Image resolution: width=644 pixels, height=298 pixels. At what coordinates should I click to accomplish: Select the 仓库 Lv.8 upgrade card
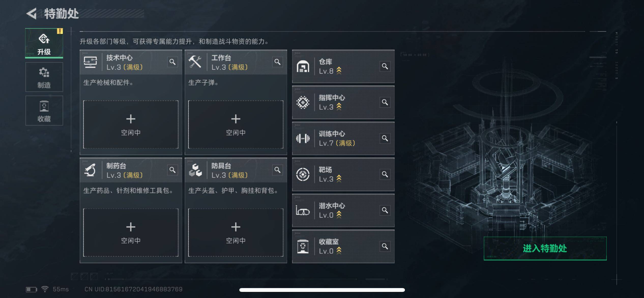tap(343, 66)
